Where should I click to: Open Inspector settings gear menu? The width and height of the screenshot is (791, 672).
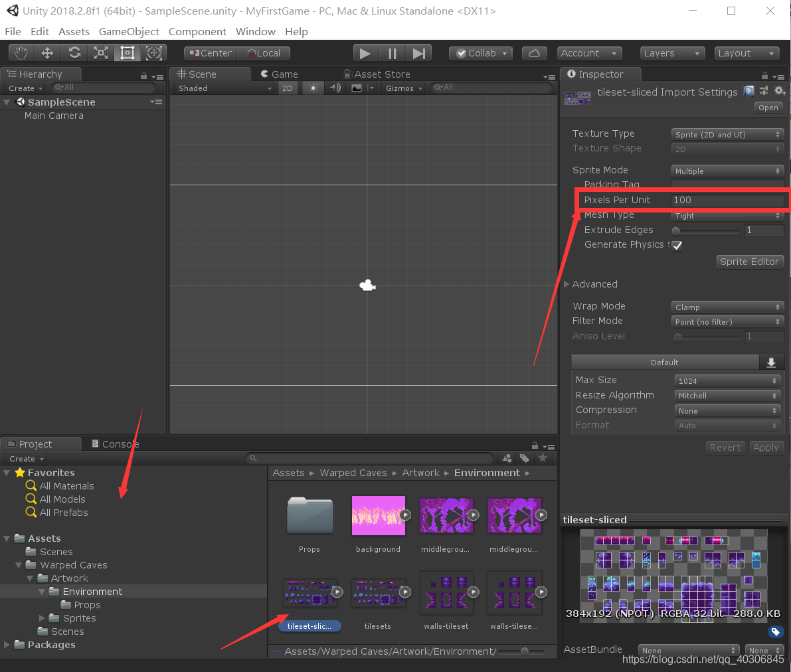click(780, 91)
